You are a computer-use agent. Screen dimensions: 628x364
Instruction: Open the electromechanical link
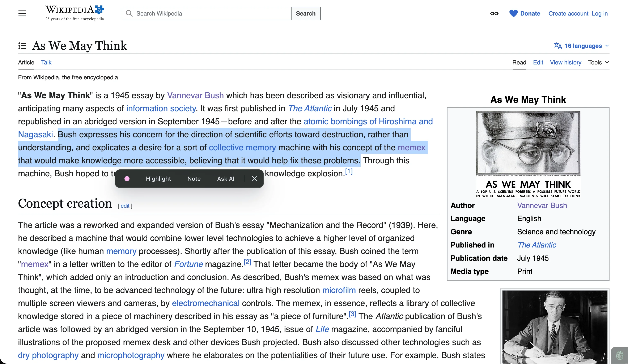[x=206, y=303]
